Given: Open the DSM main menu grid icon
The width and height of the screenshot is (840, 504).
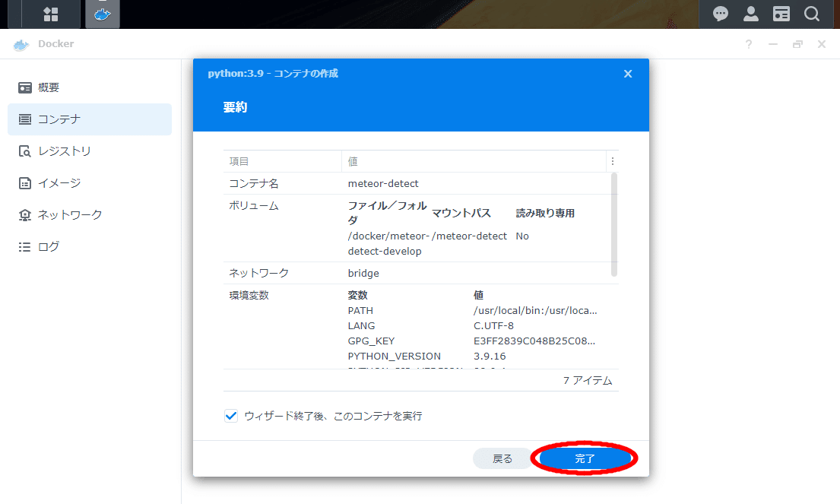Looking at the screenshot, I should pyautogui.click(x=51, y=14).
